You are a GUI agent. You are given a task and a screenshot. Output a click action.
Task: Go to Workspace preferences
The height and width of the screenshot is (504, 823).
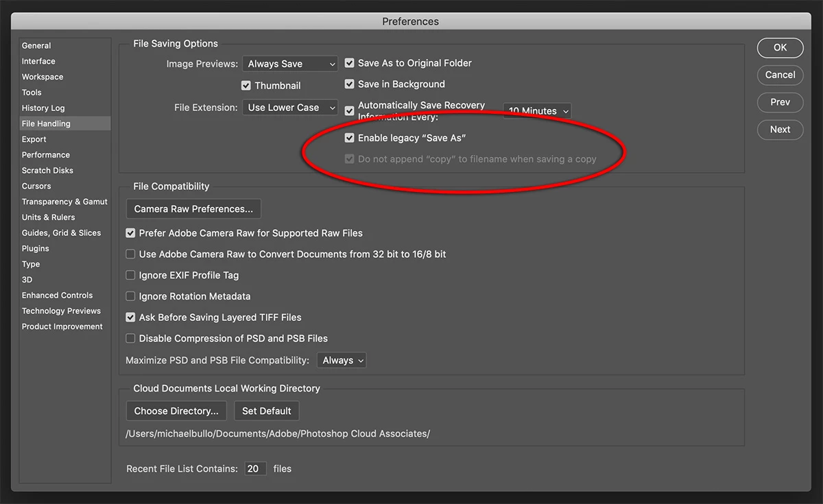pyautogui.click(x=43, y=77)
